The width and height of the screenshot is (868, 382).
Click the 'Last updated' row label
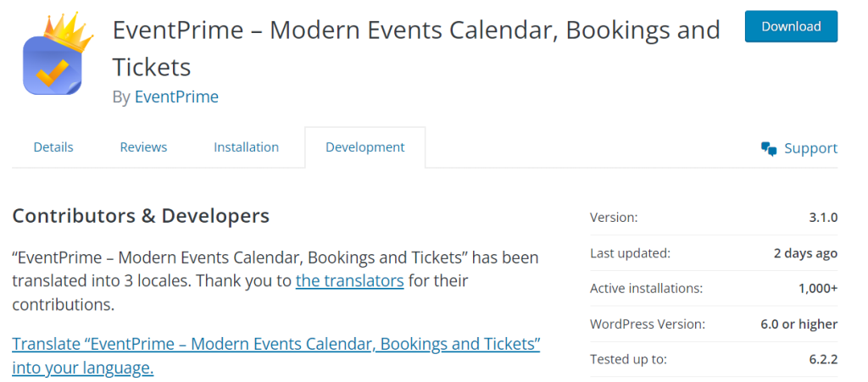tap(630, 253)
